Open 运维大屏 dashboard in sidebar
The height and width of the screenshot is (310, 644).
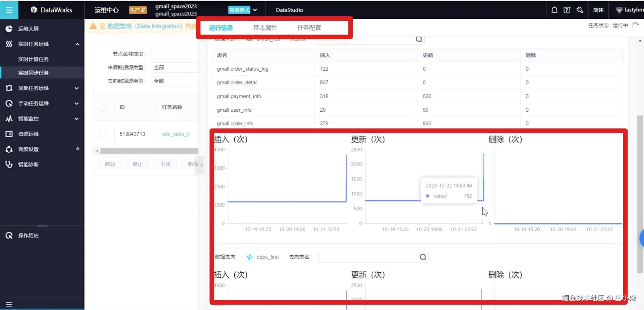(x=28, y=29)
